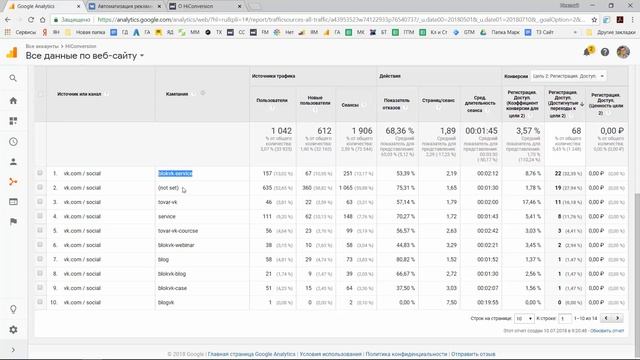640x360 pixels.
Task: Open Новая папка bookmark folder
Action: tap(85, 32)
